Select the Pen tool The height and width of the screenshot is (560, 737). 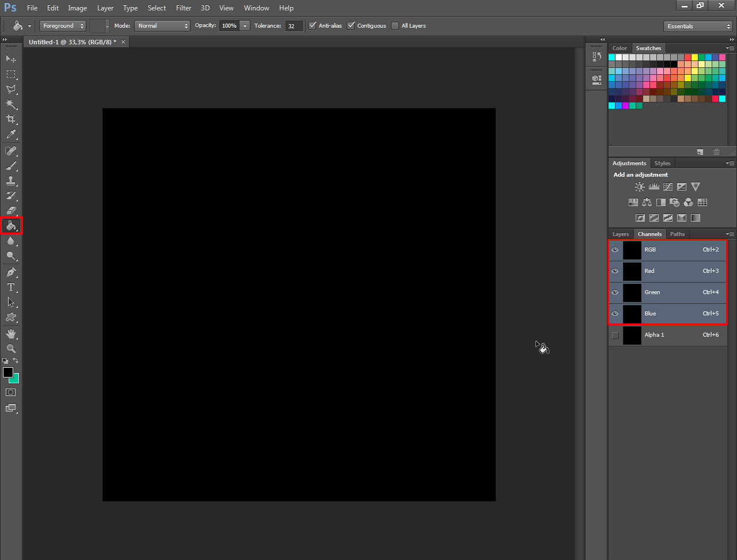point(10,272)
